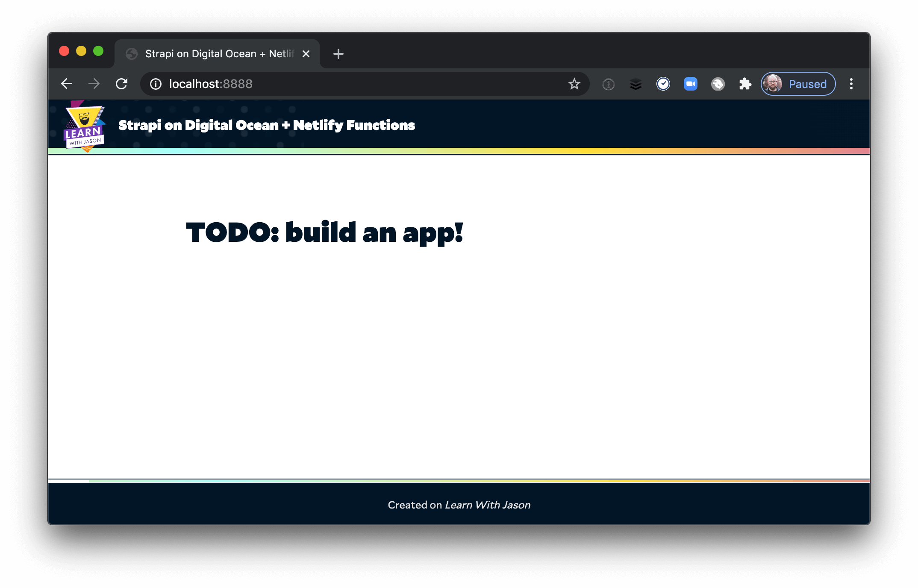Open the bird-icon browser extension

click(x=718, y=84)
